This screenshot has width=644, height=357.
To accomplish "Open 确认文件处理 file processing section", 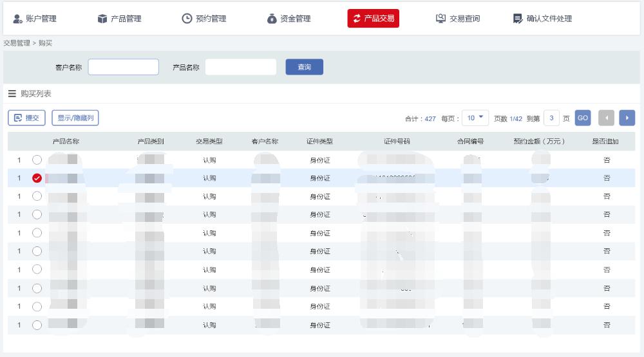I will click(542, 19).
